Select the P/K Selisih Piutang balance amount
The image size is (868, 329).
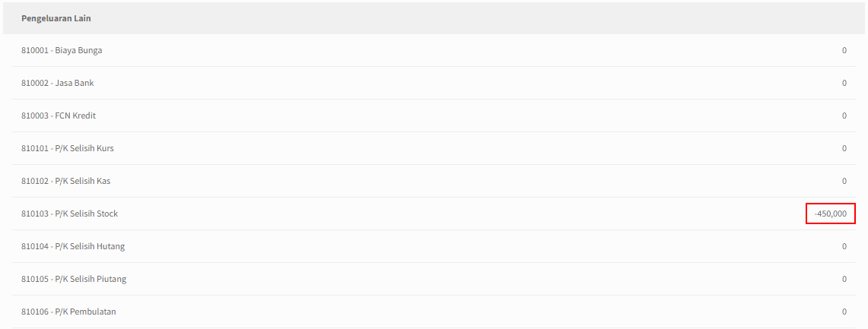click(x=844, y=279)
